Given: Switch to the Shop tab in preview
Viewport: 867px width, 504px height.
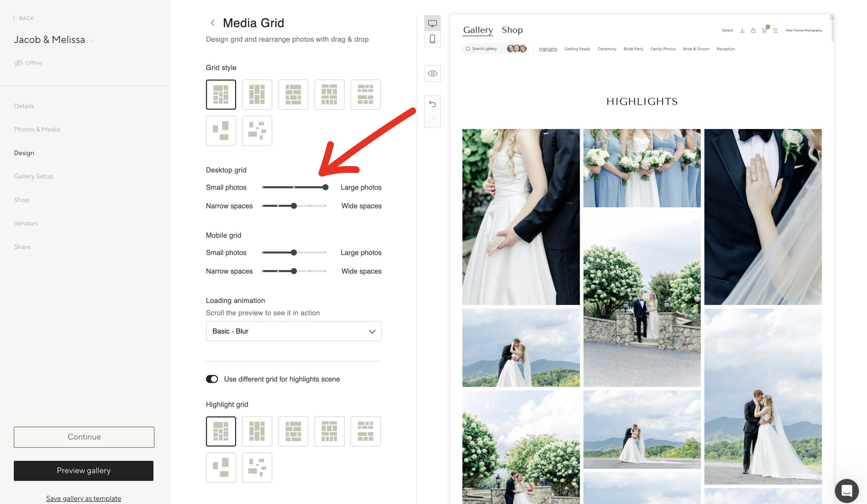Looking at the screenshot, I should (512, 30).
